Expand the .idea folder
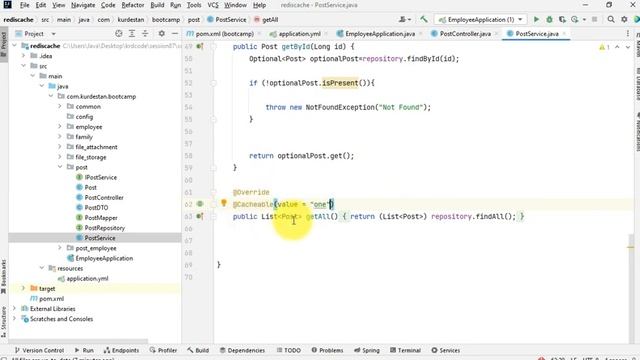This screenshot has width=640, height=360. coord(24,56)
